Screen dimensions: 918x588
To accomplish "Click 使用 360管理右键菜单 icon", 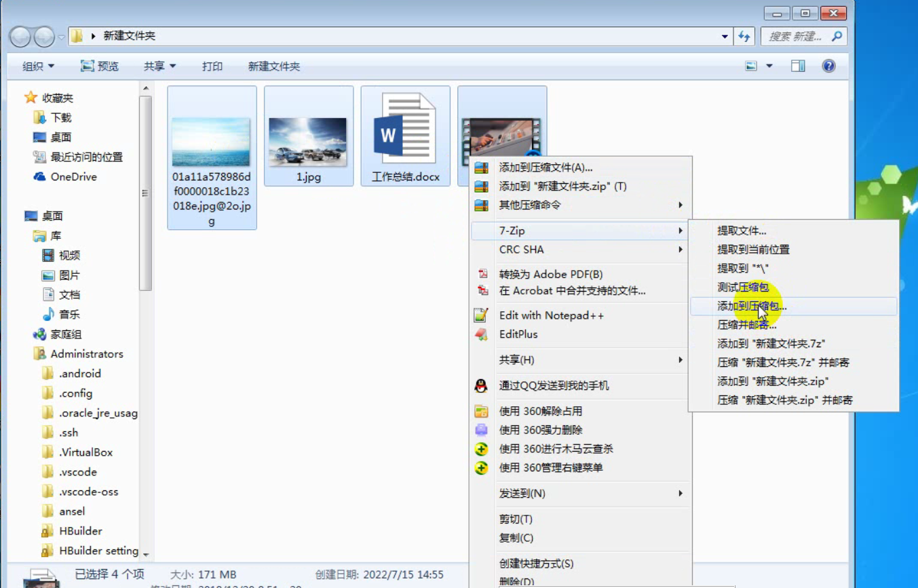I will [x=481, y=468].
